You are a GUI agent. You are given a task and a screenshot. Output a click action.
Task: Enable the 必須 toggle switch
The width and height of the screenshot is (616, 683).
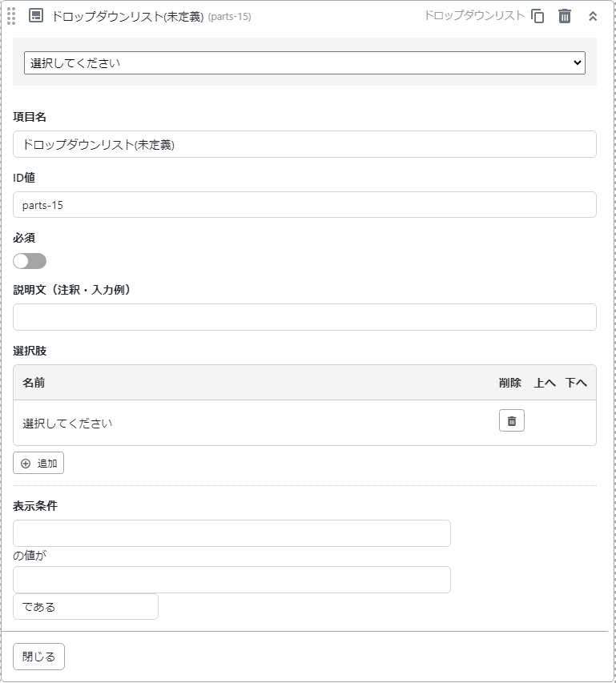pyautogui.click(x=30, y=261)
